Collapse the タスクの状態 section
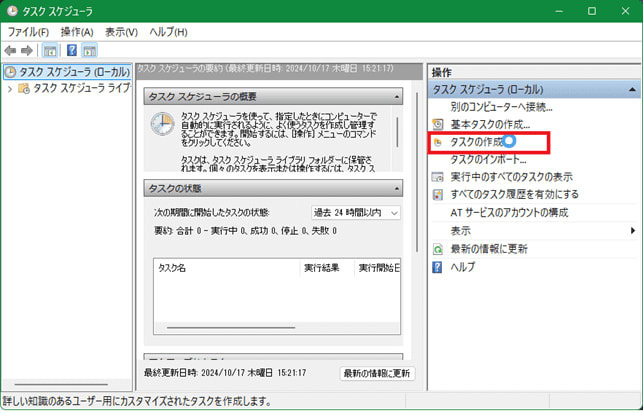Screen dimensions: 643x413 (x=396, y=189)
